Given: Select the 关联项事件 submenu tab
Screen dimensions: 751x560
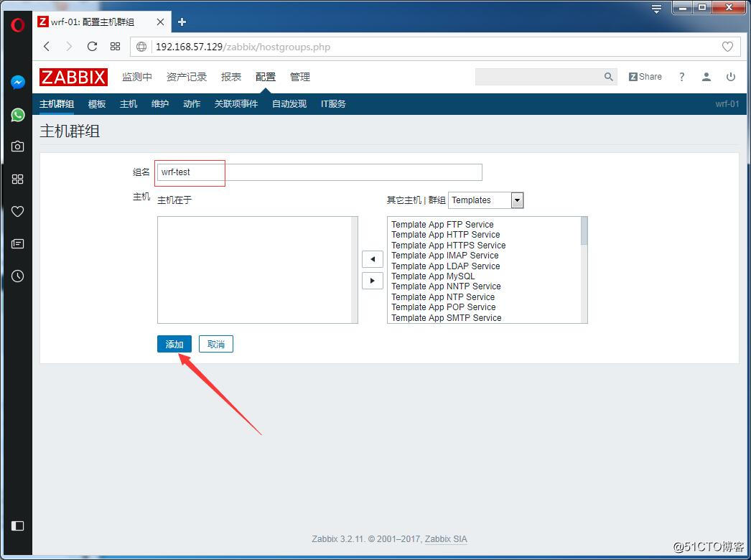Looking at the screenshot, I should 236,104.
